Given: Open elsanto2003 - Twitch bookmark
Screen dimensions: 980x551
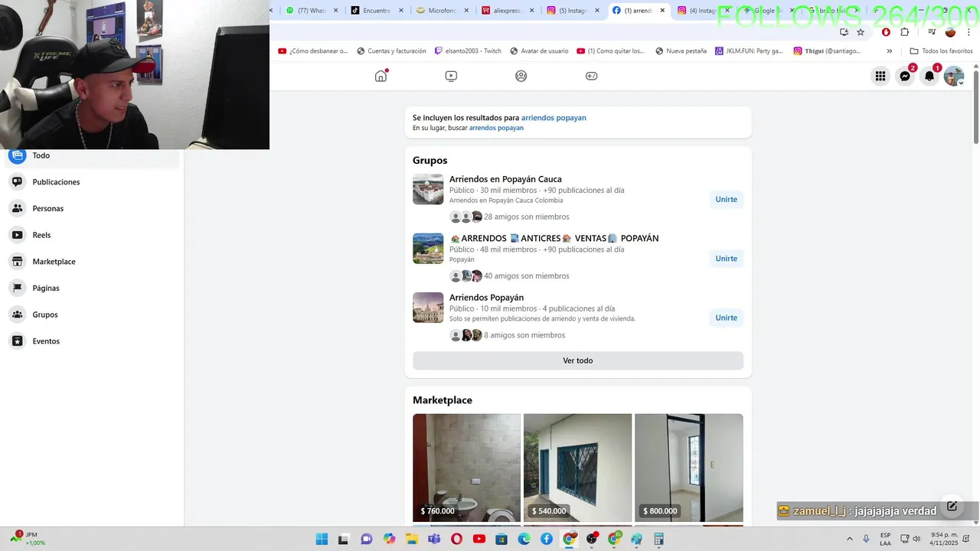Looking at the screenshot, I should [x=468, y=51].
